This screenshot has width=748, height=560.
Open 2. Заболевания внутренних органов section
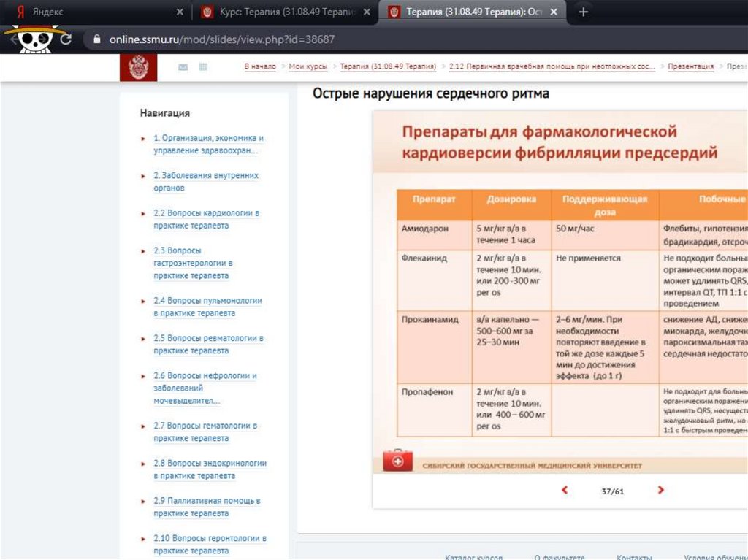click(205, 182)
